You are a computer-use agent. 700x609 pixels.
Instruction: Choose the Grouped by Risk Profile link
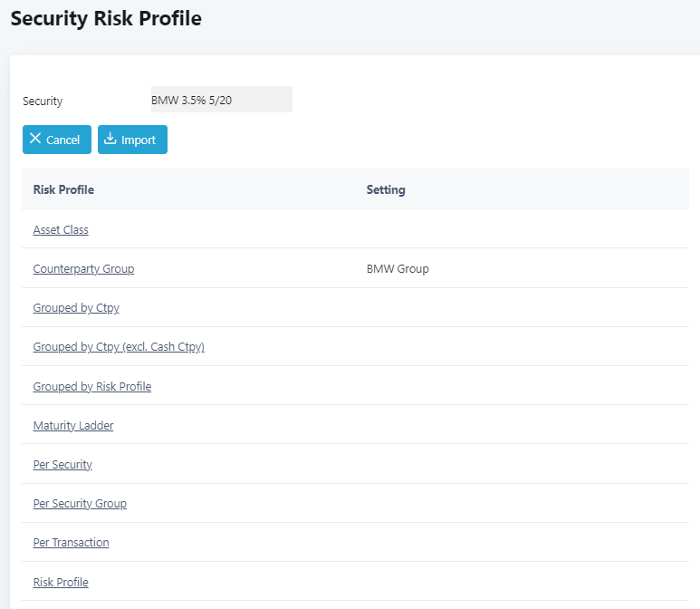[91, 387]
